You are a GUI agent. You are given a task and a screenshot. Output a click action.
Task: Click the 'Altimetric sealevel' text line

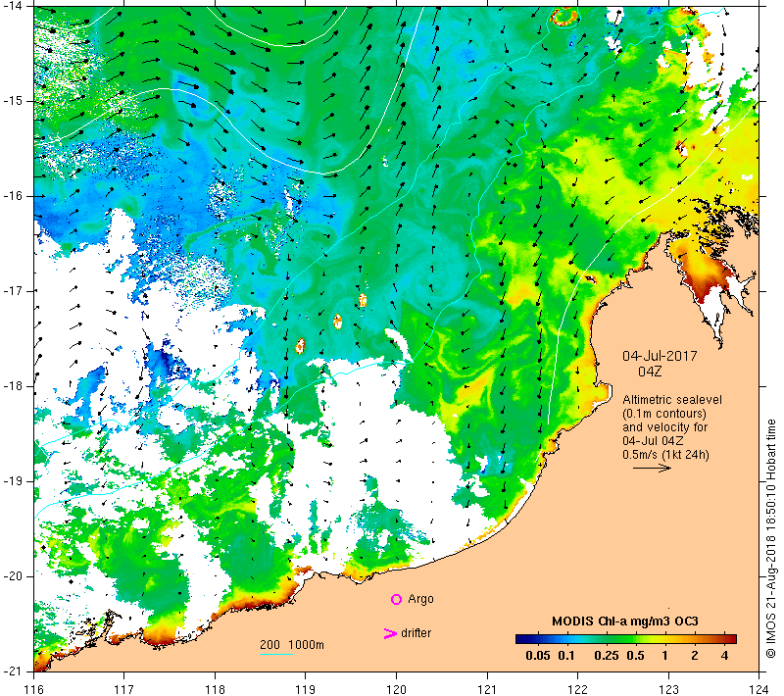coord(672,400)
